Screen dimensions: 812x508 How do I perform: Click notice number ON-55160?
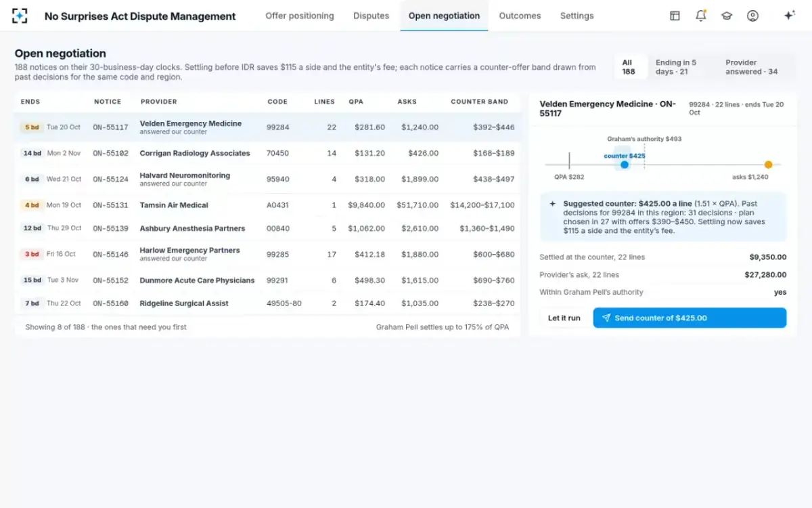[x=110, y=303]
